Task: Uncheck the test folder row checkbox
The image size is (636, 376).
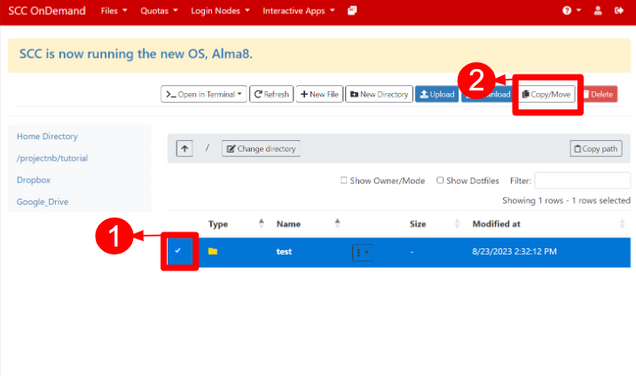Action: point(178,251)
